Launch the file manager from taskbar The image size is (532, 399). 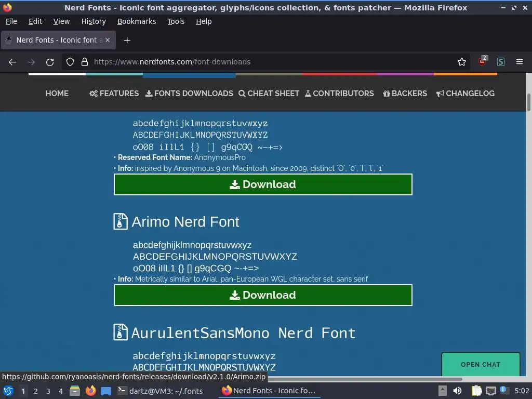pyautogui.click(x=75, y=391)
